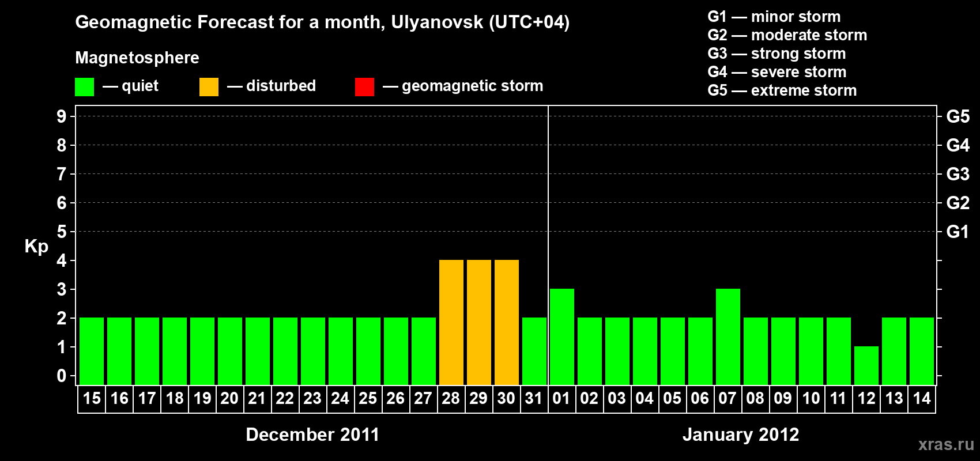980x461 pixels.
Task: Click the red geomagnetic storm legend swatch
Action: (364, 87)
